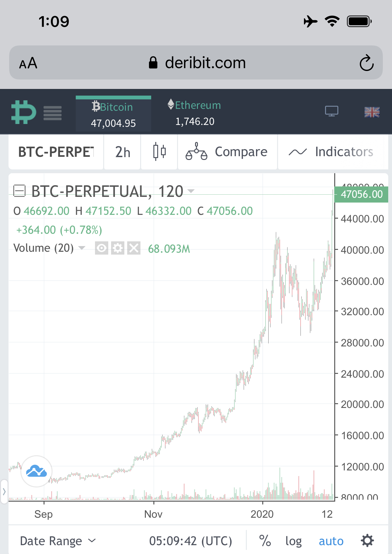Open chart settings gear at bottom
The width and height of the screenshot is (392, 554).
pyautogui.click(x=367, y=540)
